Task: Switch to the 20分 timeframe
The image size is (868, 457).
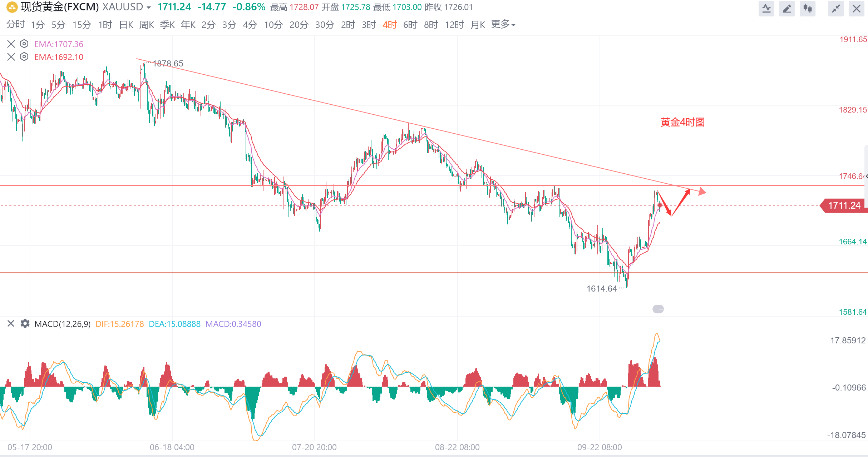Action: click(x=299, y=24)
